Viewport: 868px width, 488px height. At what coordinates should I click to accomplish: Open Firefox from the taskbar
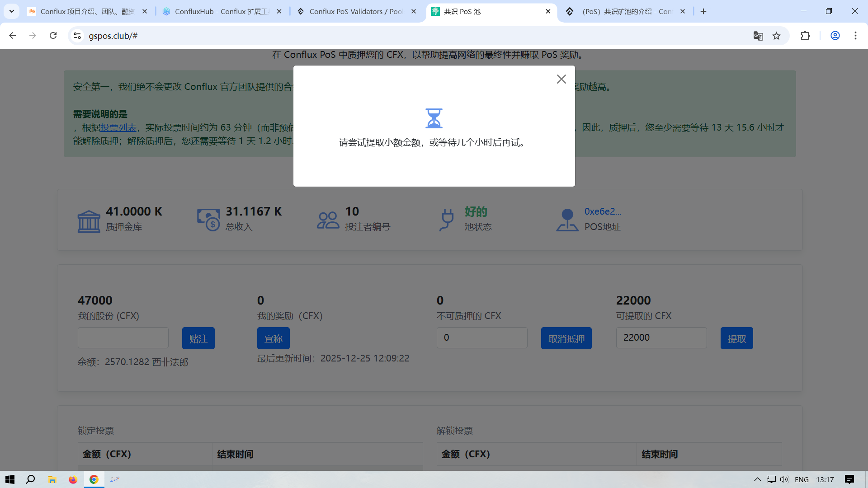point(73,479)
